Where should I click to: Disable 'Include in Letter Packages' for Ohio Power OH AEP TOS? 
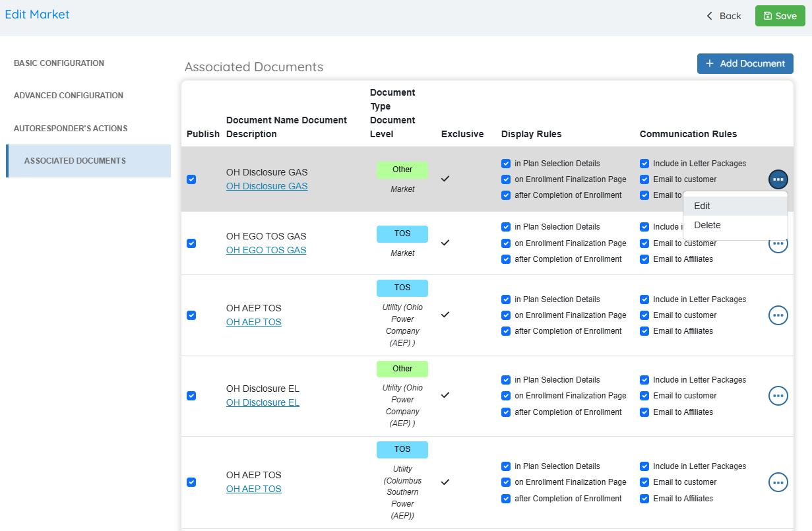pyautogui.click(x=644, y=299)
